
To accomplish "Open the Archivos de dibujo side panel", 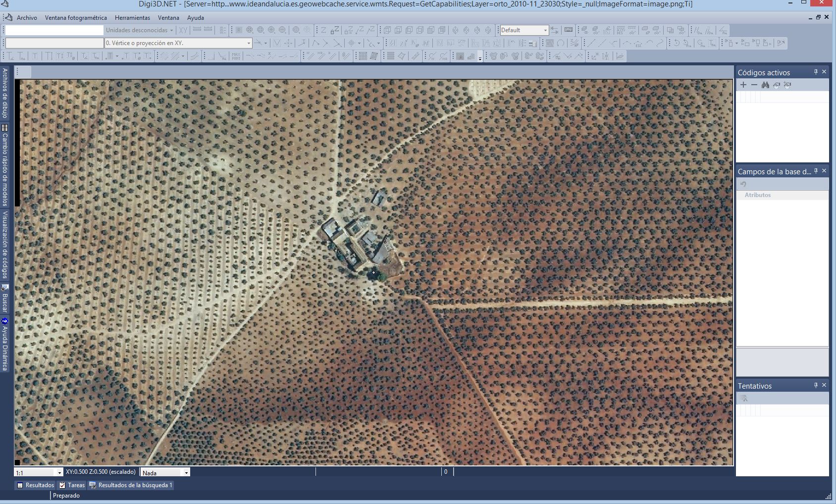I will 5,93.
